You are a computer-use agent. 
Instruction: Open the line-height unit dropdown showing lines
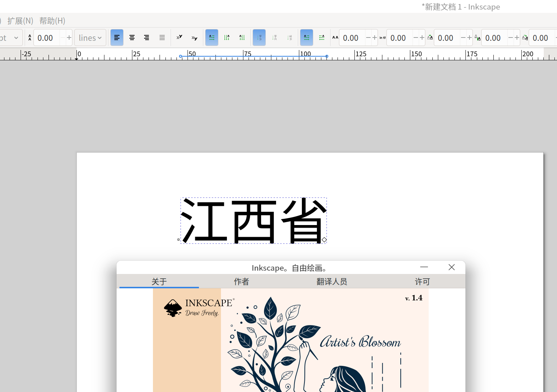pyautogui.click(x=90, y=38)
